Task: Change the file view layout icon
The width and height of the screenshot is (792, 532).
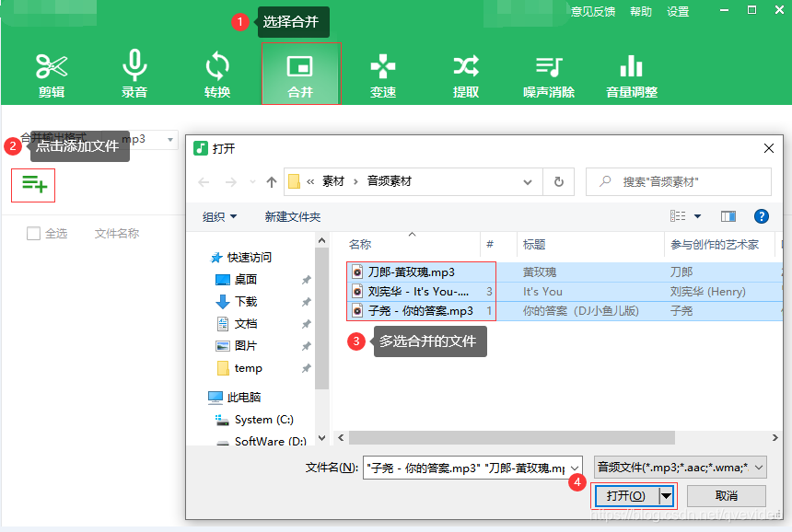Action: tap(678, 216)
